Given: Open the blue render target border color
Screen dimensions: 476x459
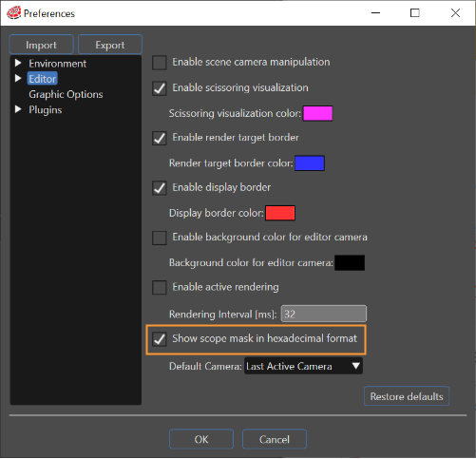Looking at the screenshot, I should tap(310, 163).
